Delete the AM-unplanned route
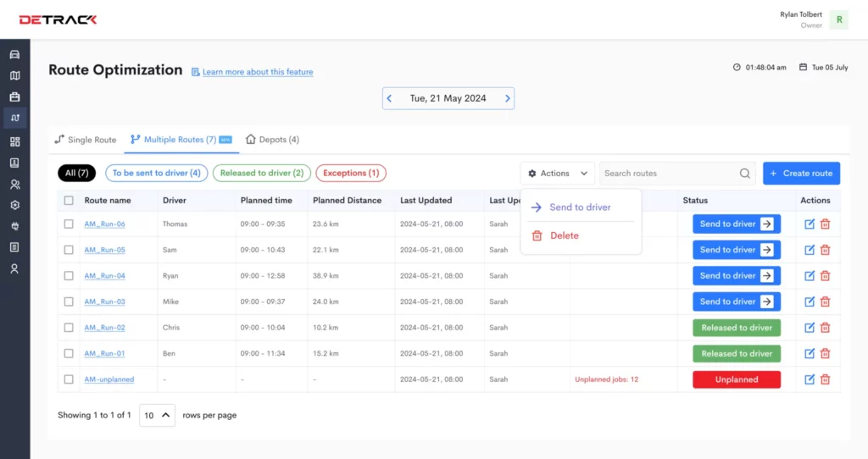Viewport: 868px width, 459px height. [x=826, y=379]
